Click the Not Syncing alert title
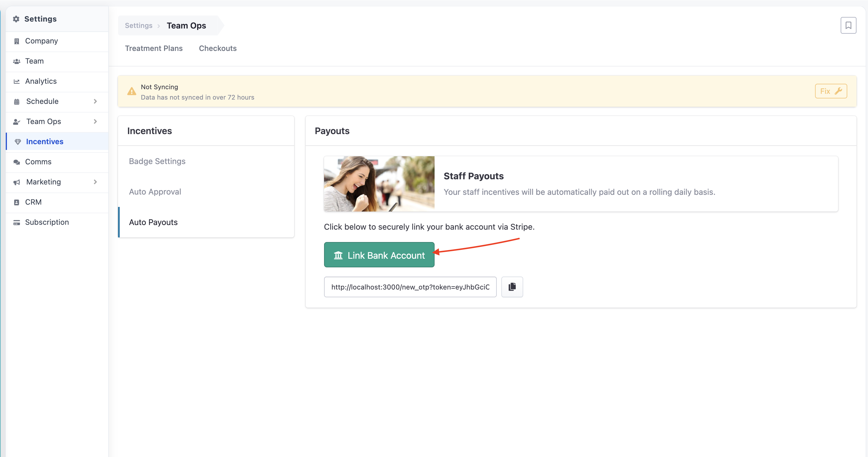 point(159,87)
